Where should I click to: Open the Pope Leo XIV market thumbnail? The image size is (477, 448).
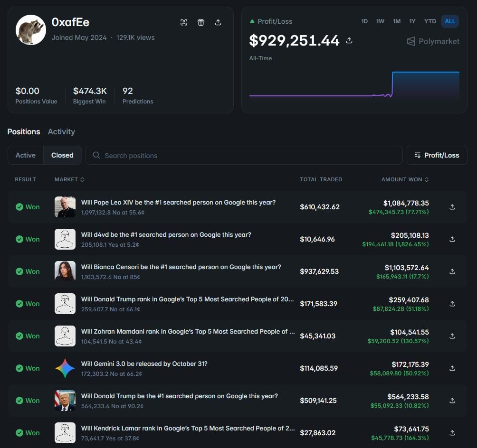point(65,207)
